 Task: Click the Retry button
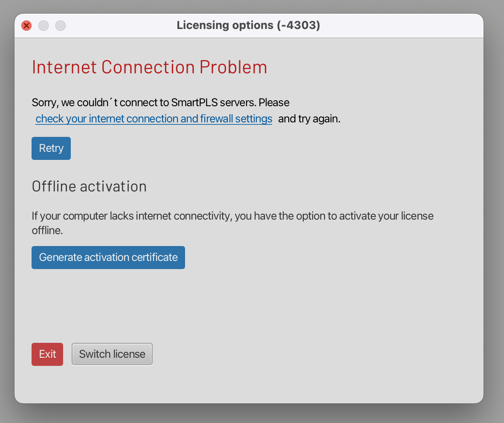pos(51,148)
